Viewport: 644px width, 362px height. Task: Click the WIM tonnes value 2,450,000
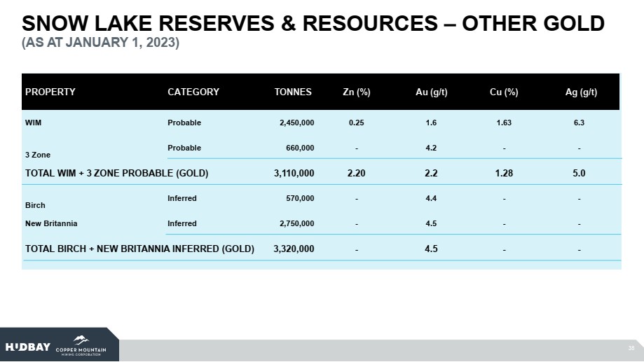(x=296, y=123)
